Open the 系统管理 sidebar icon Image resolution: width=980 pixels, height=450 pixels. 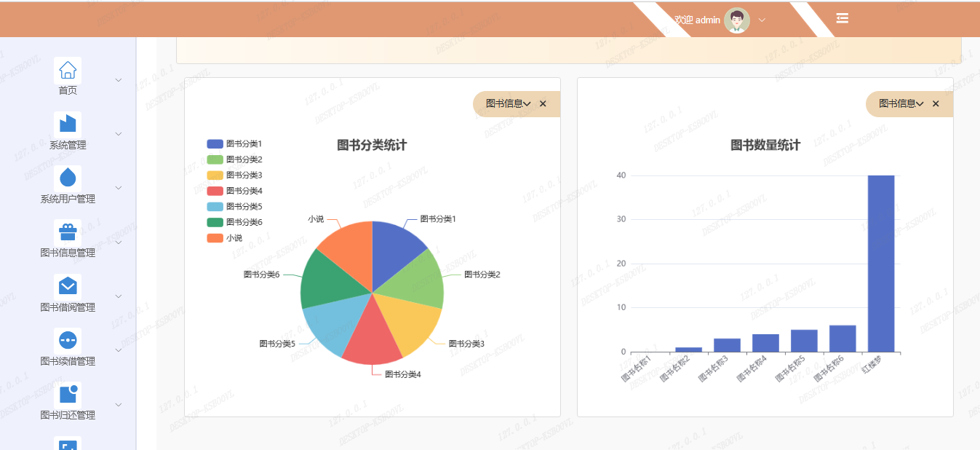coord(68,124)
